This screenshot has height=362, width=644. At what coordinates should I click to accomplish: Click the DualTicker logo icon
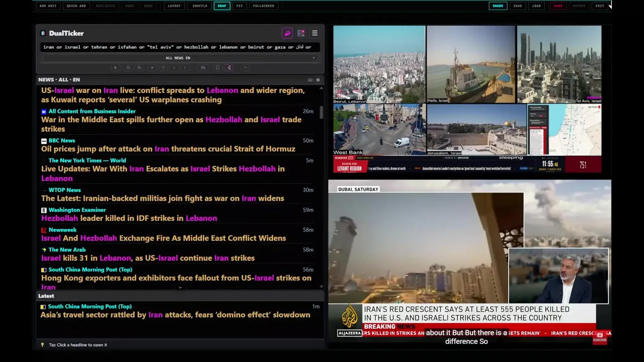tap(43, 33)
